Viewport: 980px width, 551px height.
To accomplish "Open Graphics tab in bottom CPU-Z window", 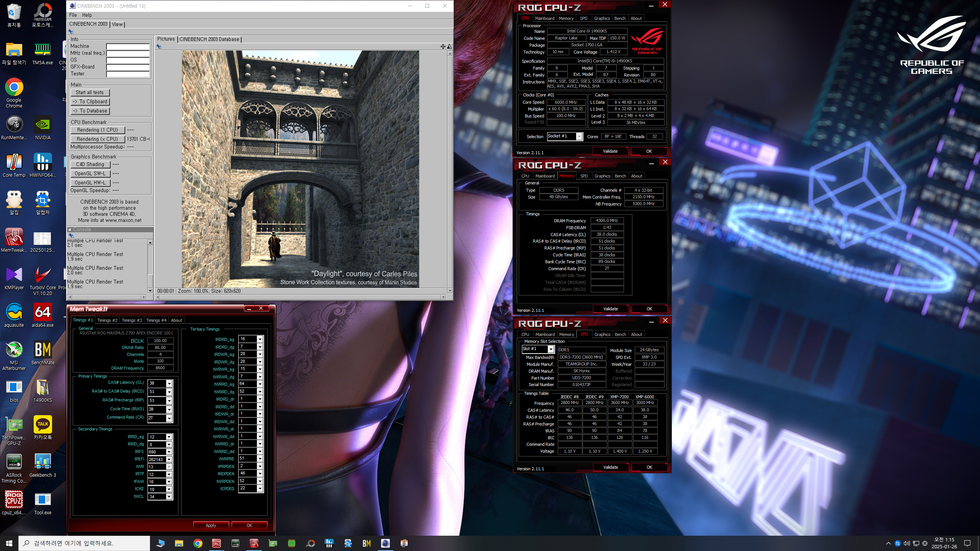I will click(602, 334).
